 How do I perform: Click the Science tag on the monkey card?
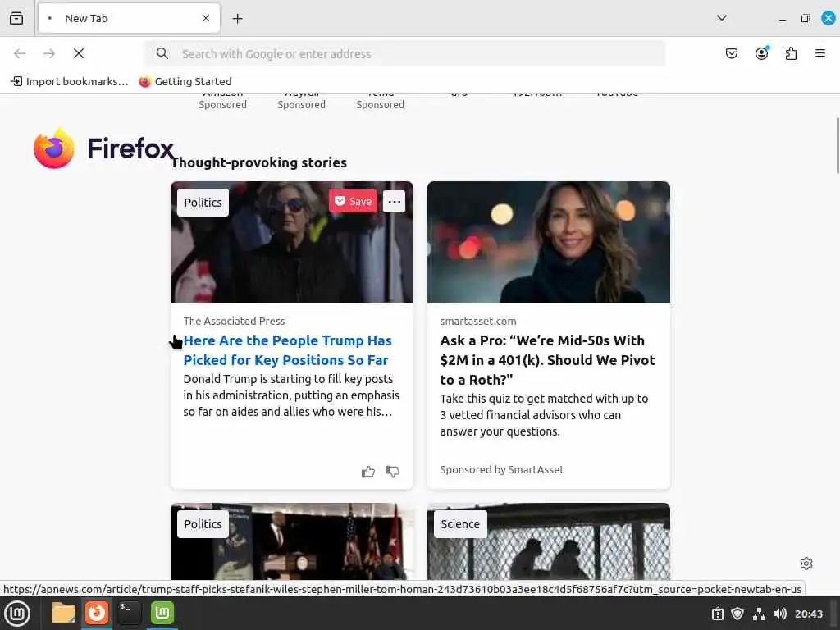460,524
